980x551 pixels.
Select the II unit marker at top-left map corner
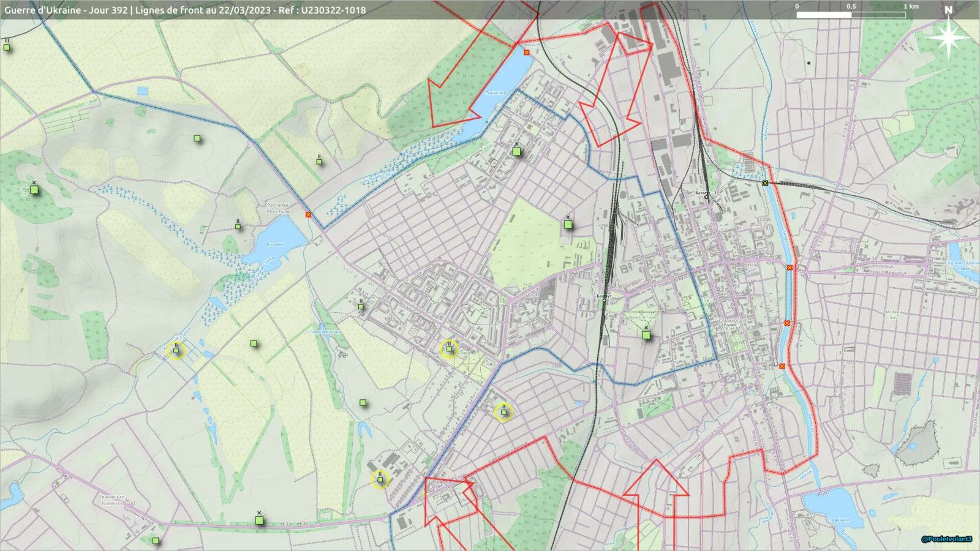click(x=7, y=45)
